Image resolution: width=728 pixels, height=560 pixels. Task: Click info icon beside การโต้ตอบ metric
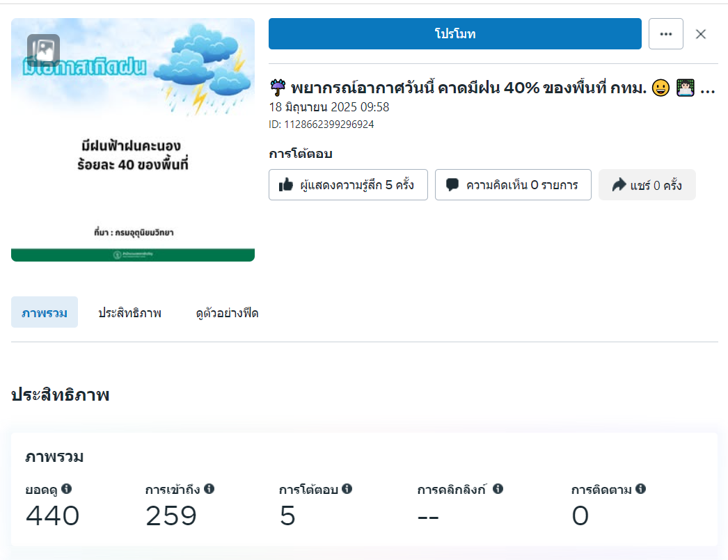[x=347, y=489]
